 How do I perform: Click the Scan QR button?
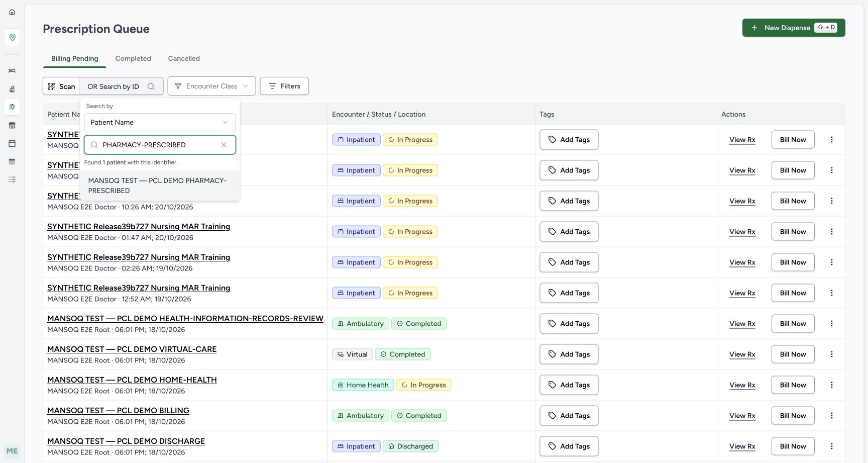tap(61, 86)
